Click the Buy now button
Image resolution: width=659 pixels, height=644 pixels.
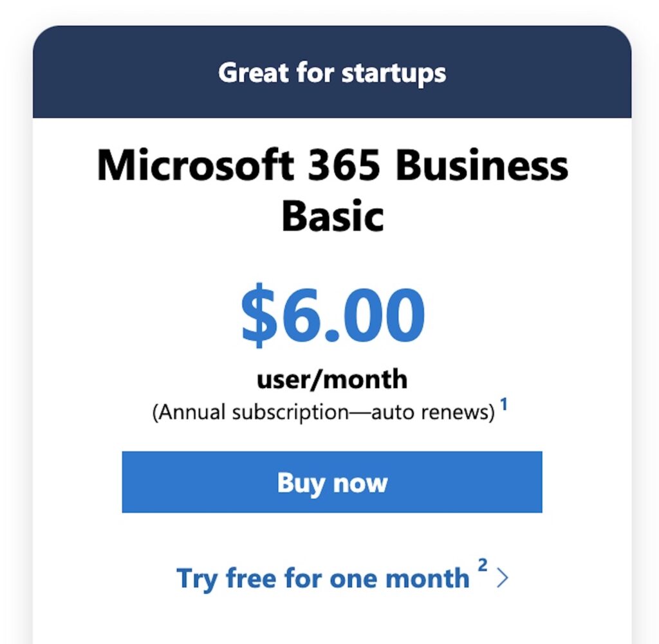332,482
